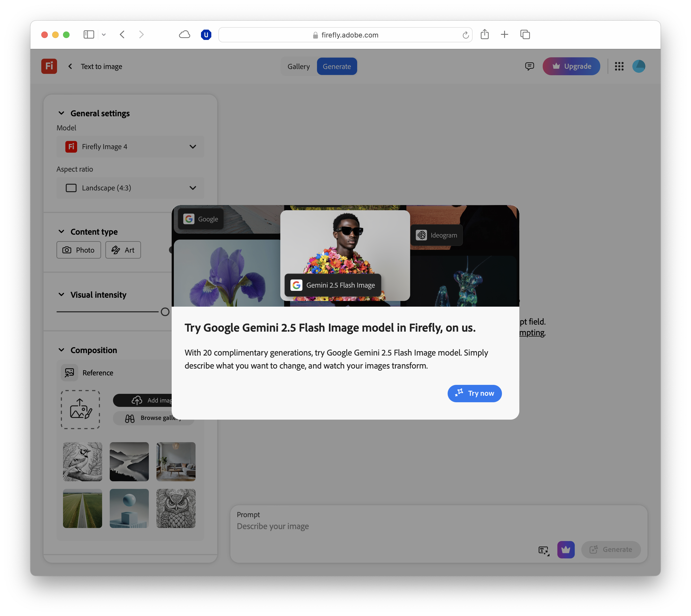
Task: Collapse the Visual intensity section
Action: (x=61, y=294)
